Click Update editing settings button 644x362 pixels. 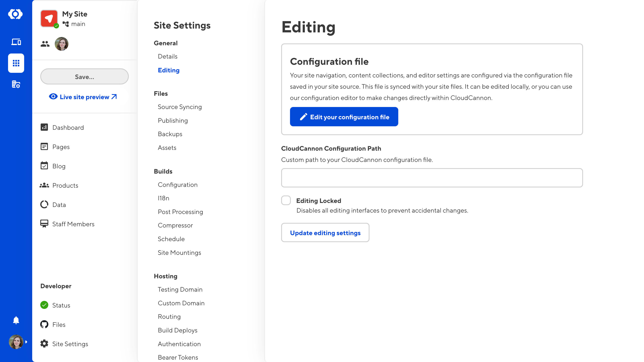(325, 232)
